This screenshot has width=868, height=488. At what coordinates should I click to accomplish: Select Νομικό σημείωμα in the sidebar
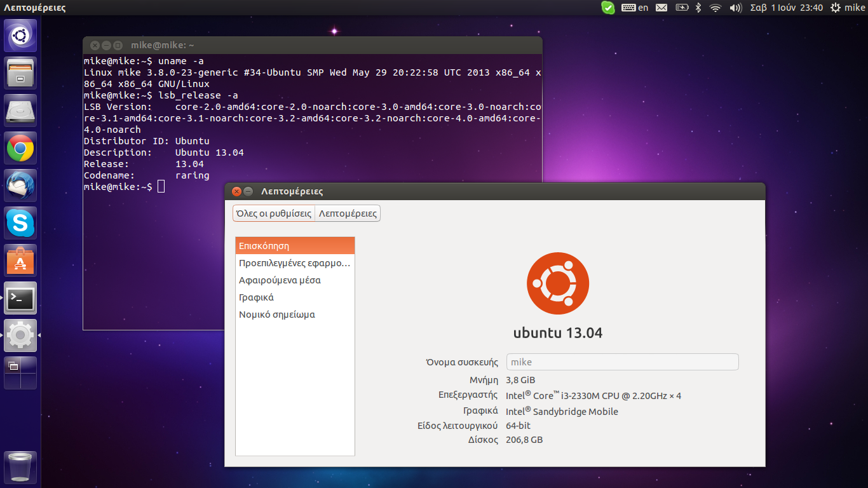coord(295,315)
